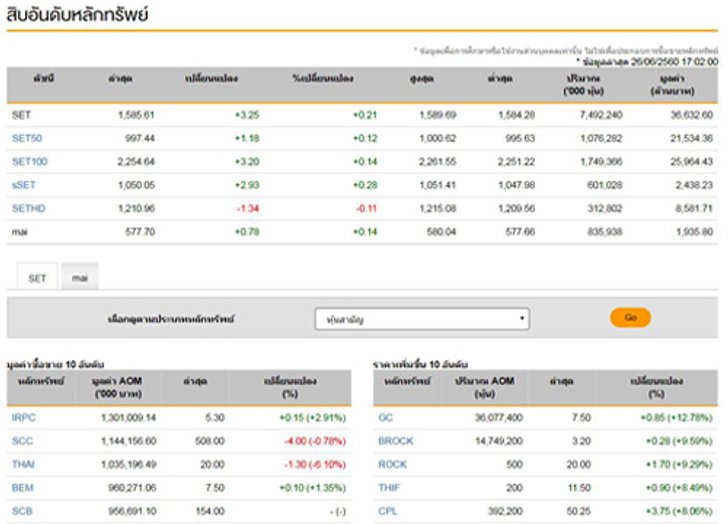The height and width of the screenshot is (524, 728).
Task: Switch to the SET tab
Action: (x=37, y=278)
